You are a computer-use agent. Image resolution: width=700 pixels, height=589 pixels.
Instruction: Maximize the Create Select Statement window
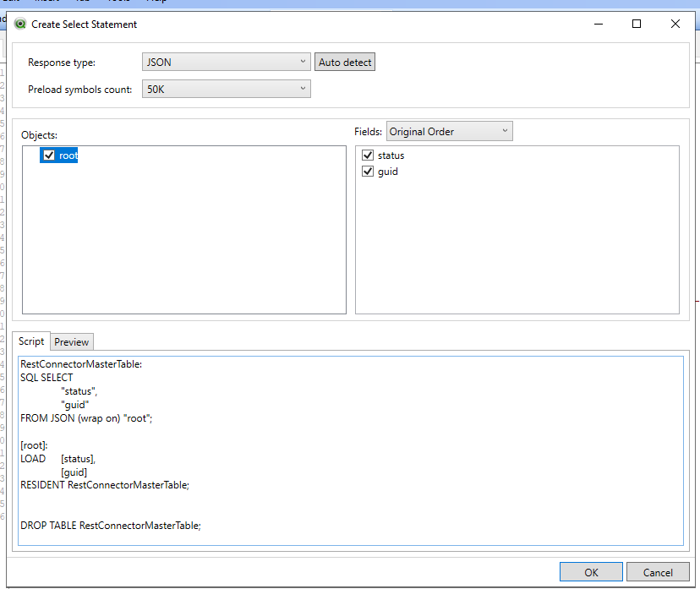pyautogui.click(x=637, y=25)
